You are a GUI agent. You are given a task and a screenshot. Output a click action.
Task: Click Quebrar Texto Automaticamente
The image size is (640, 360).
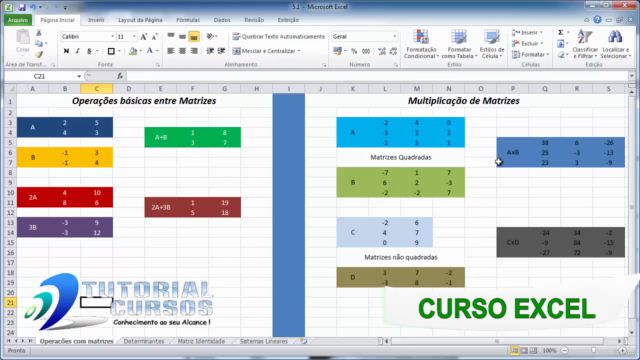(279, 37)
